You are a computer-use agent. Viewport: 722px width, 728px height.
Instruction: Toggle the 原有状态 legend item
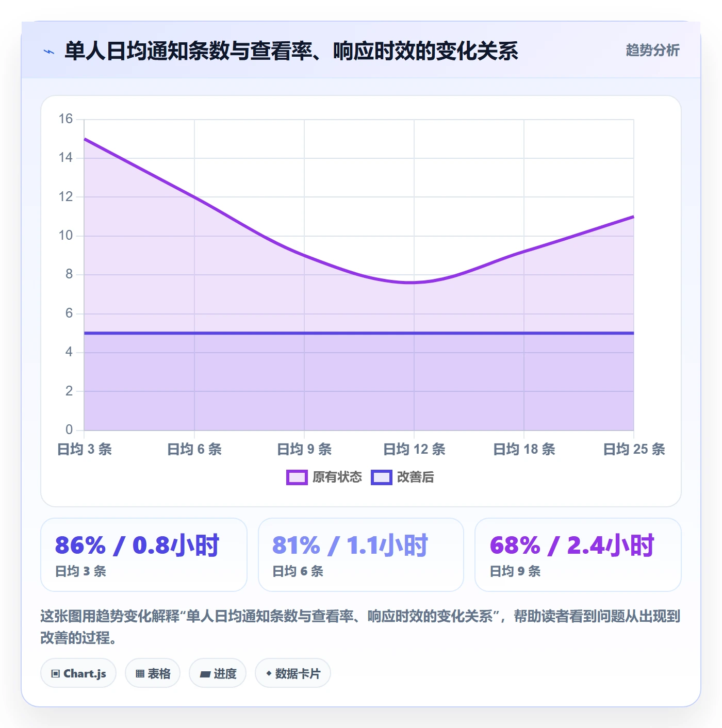tap(324, 477)
